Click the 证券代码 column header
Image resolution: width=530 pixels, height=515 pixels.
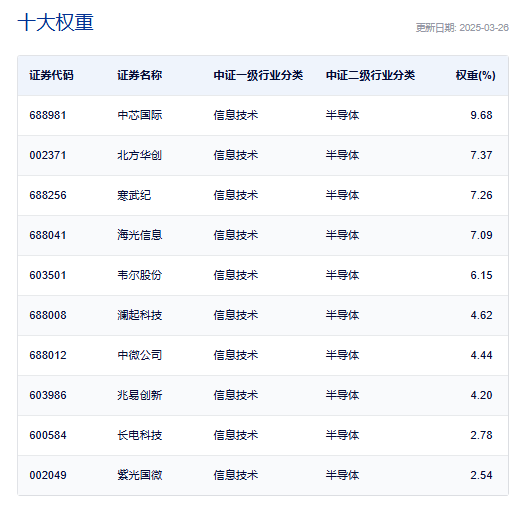[x=51, y=75]
